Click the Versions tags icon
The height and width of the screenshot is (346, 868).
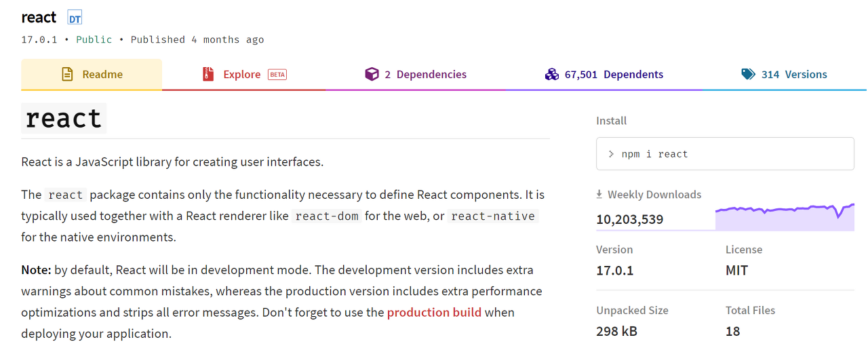[x=748, y=75]
